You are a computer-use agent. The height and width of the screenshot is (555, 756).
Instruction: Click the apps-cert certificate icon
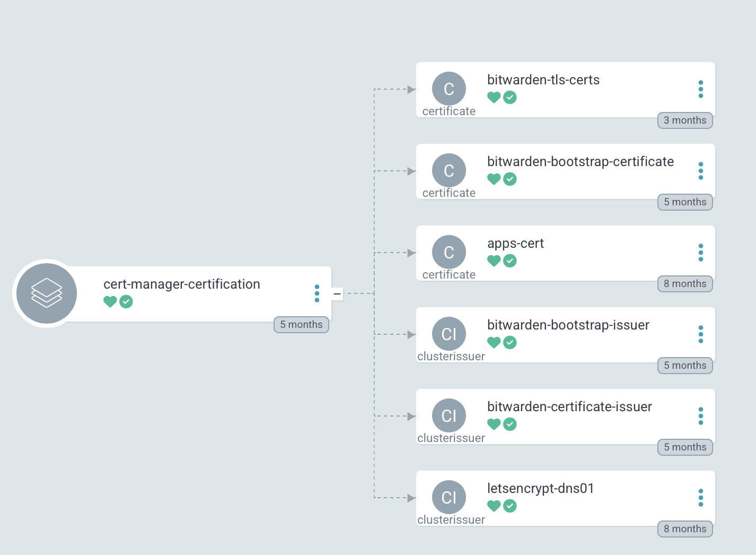449,252
